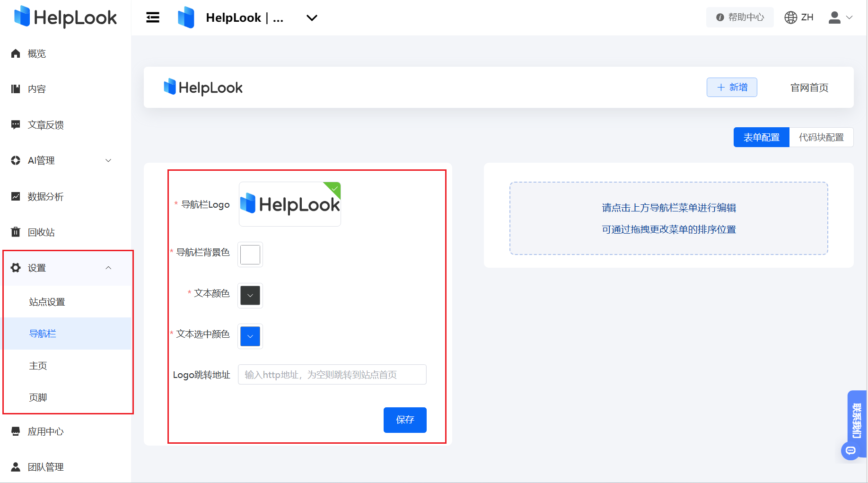Open the 导航栏背景色 color swatch

pos(250,255)
